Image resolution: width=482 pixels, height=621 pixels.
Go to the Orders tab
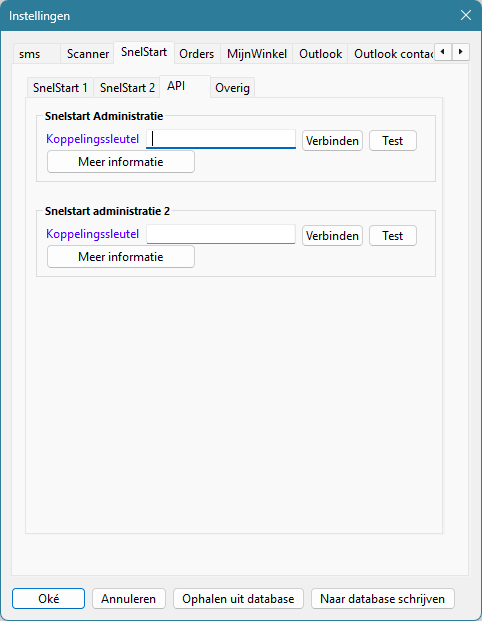click(196, 54)
